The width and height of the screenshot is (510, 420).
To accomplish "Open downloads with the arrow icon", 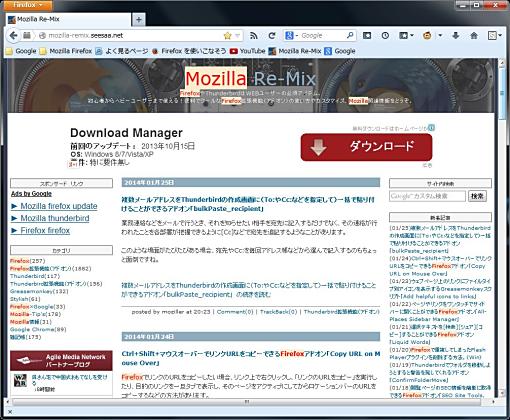I will click(456, 35).
